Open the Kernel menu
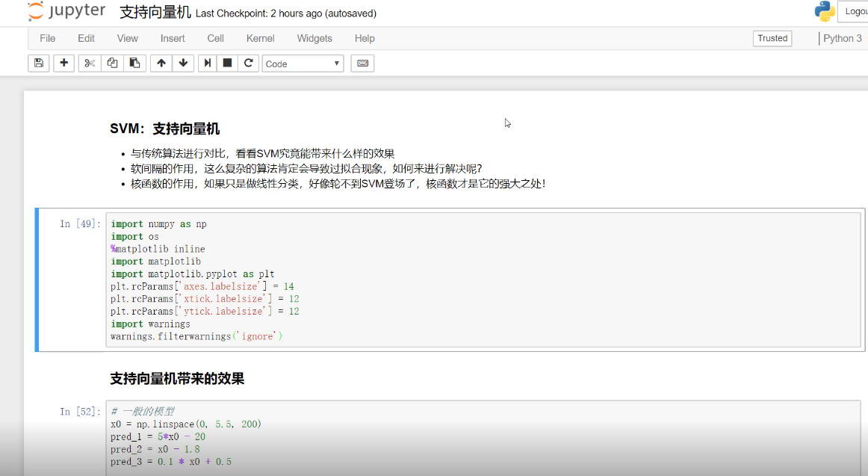The width and height of the screenshot is (868, 476). 260,38
